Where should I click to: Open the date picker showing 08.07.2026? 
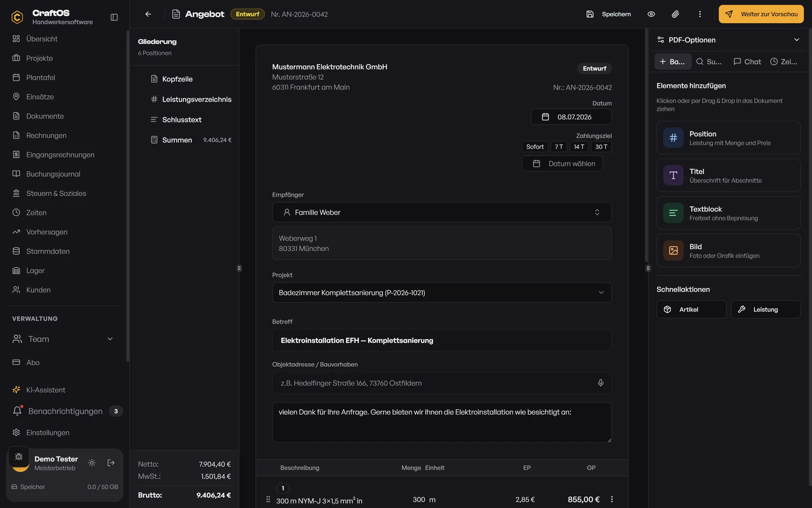(571, 117)
